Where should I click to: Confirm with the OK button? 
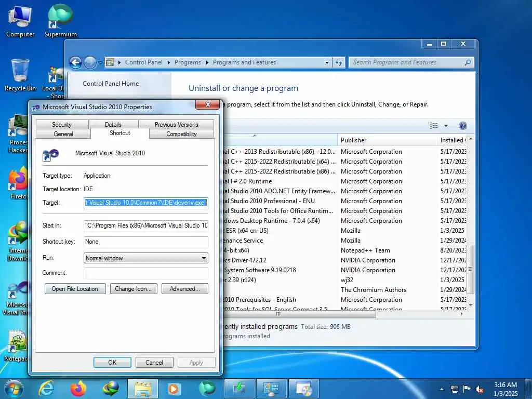click(x=112, y=362)
